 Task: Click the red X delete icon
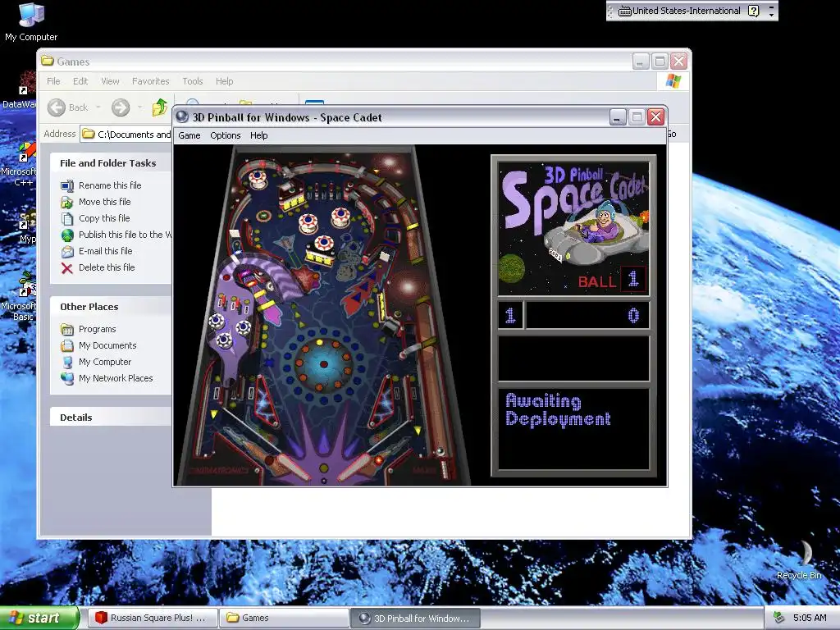click(x=67, y=268)
